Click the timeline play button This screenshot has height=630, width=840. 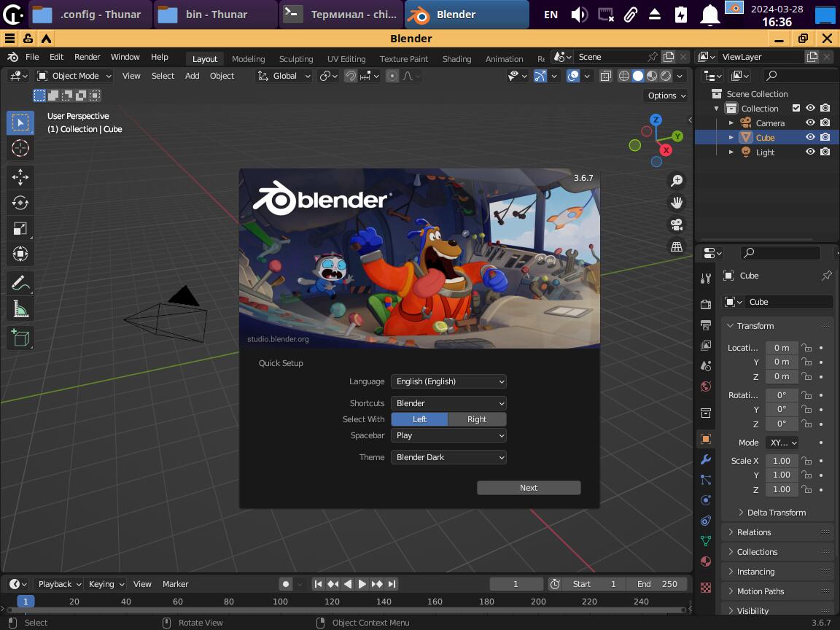coord(362,584)
